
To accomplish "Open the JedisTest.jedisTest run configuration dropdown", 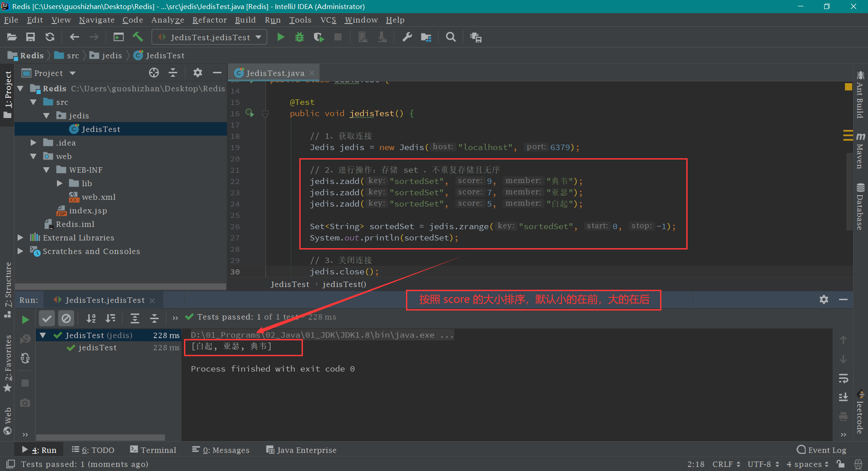I will [x=209, y=37].
